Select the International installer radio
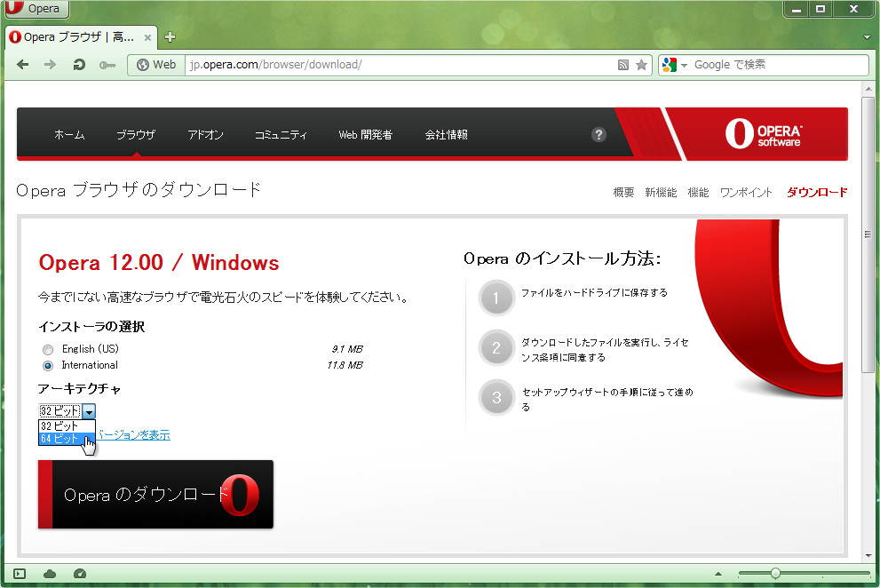Viewport: 880px width, 588px height. pos(48,366)
